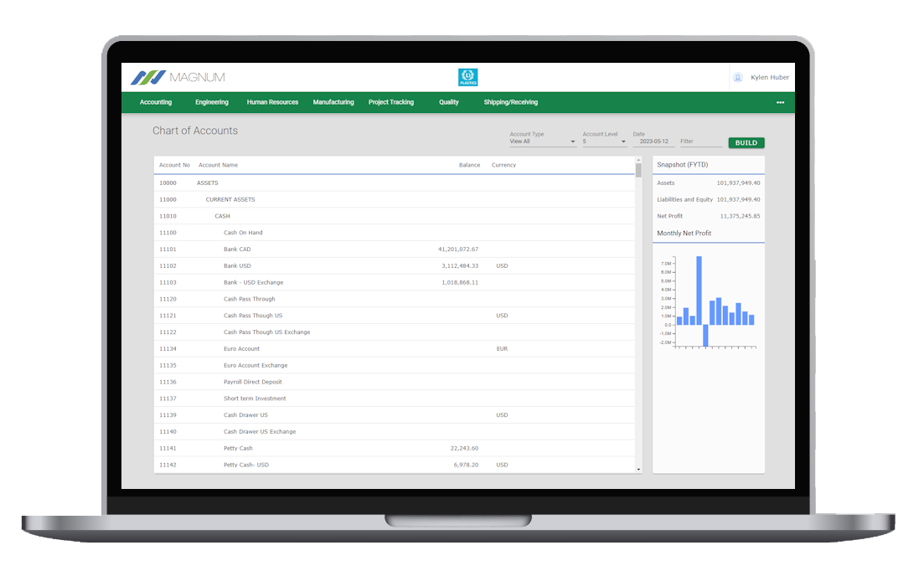Select the Cash Pass Though US account
The height and width of the screenshot is (571, 924).
[x=395, y=316]
